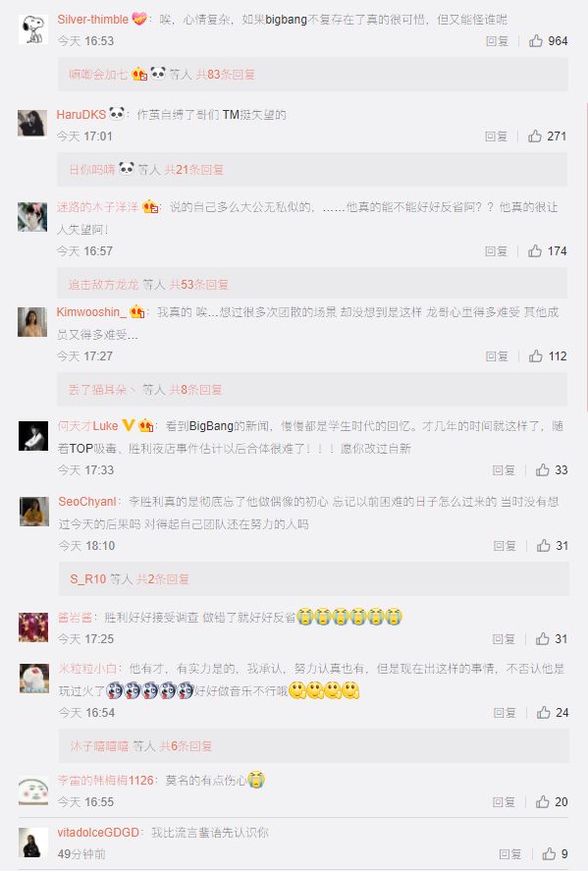Image resolution: width=588 pixels, height=871 pixels.
Task: Like the comment with 174 likes
Action: [535, 251]
